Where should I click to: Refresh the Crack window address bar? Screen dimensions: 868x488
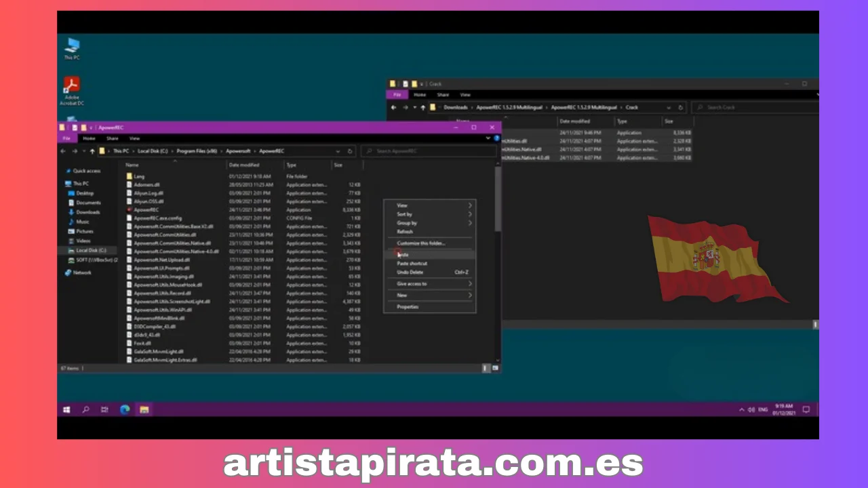[x=680, y=107]
